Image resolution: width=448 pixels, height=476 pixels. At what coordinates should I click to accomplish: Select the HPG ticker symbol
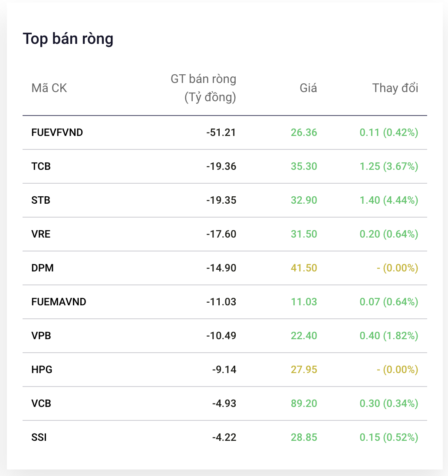[x=42, y=370]
